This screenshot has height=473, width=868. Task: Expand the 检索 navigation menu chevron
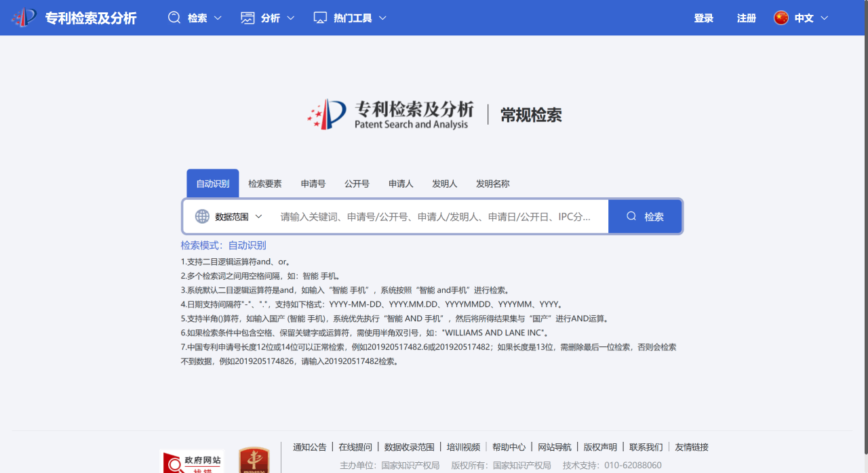(x=216, y=18)
